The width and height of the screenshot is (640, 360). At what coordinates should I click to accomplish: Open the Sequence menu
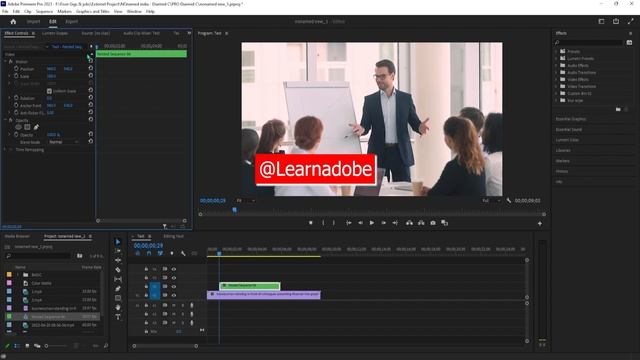click(x=44, y=11)
